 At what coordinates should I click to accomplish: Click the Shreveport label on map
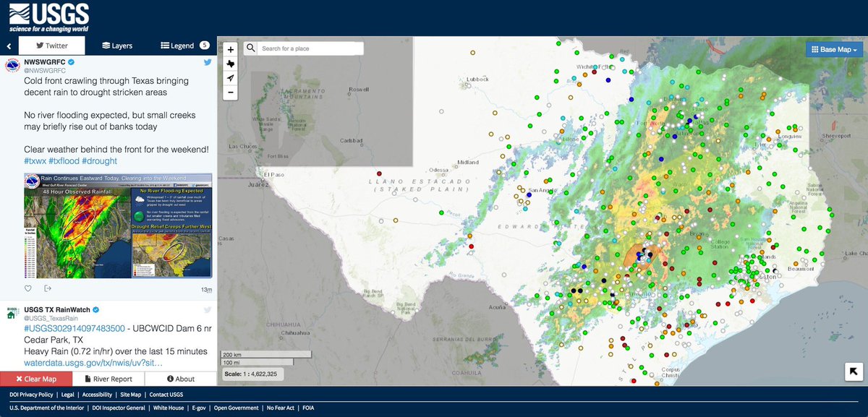click(x=838, y=135)
